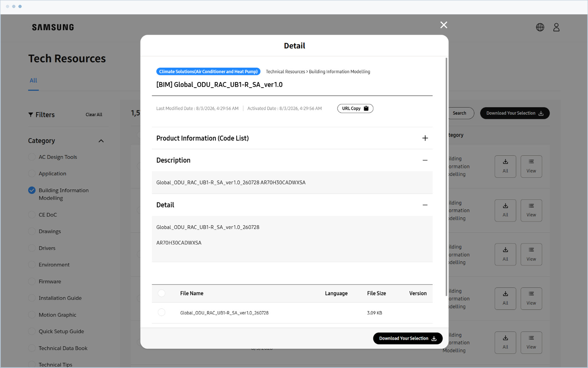Check the Application filter
Image resolution: width=588 pixels, height=368 pixels.
tap(32, 173)
